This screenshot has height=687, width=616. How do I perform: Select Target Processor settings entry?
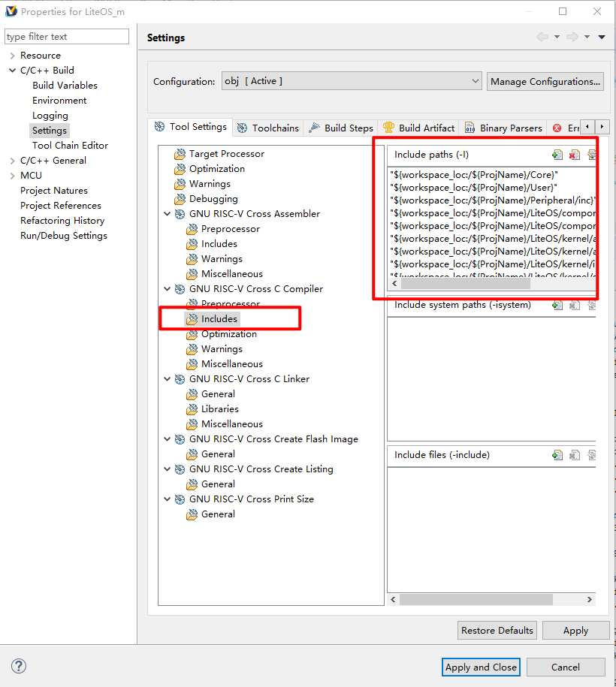[x=226, y=154]
